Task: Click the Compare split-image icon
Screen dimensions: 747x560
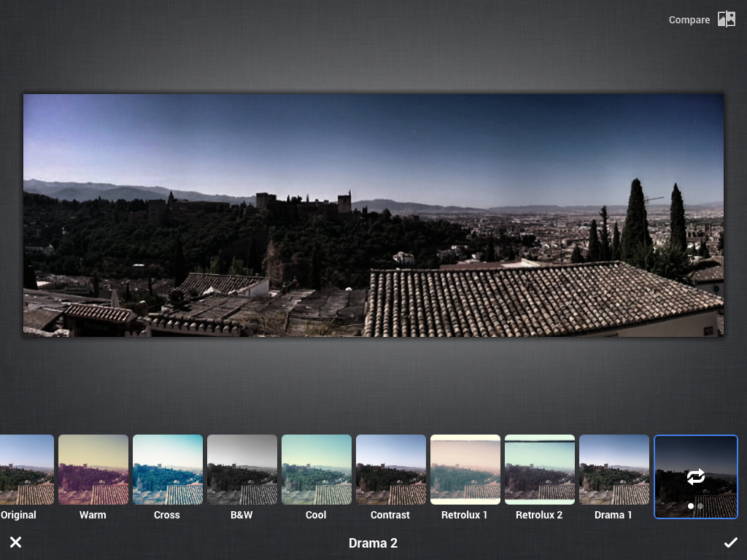Action: point(726,20)
